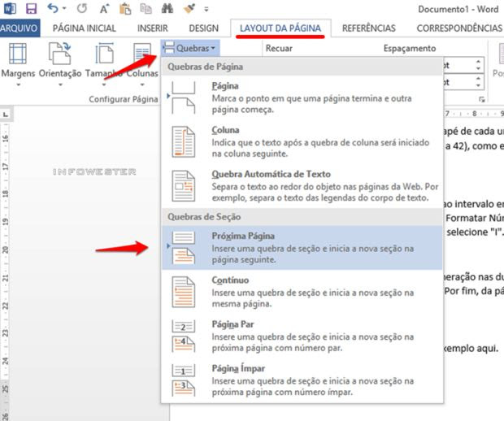Activate the Format Painter brush icon

[x=189, y=9]
